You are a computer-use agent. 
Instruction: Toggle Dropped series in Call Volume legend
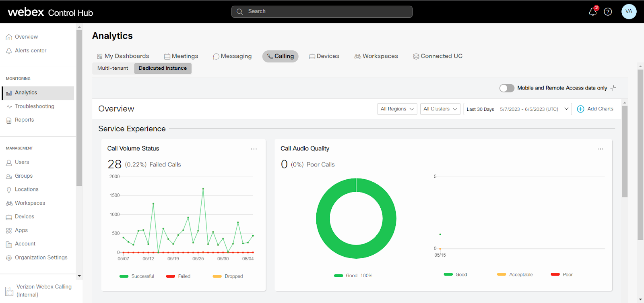tap(228, 276)
